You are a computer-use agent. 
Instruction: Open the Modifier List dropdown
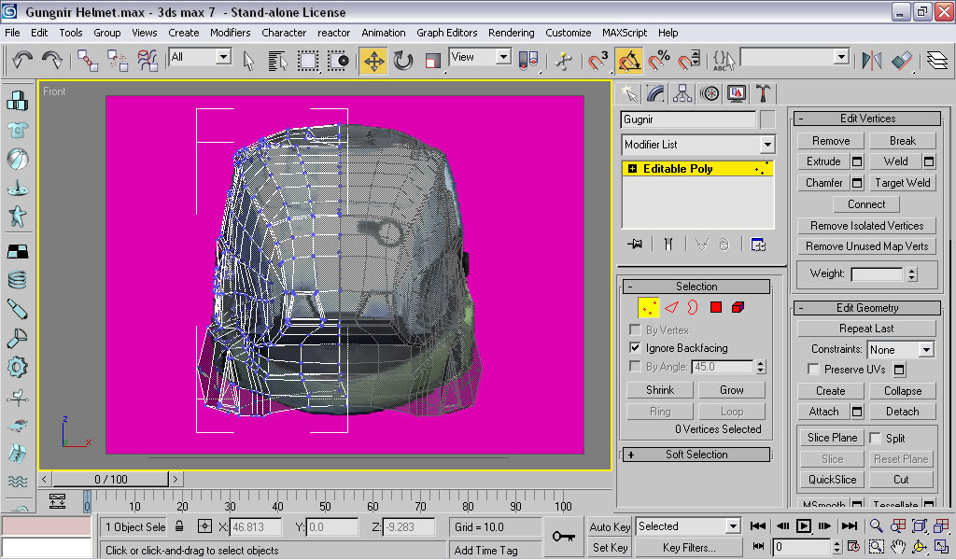pos(766,145)
